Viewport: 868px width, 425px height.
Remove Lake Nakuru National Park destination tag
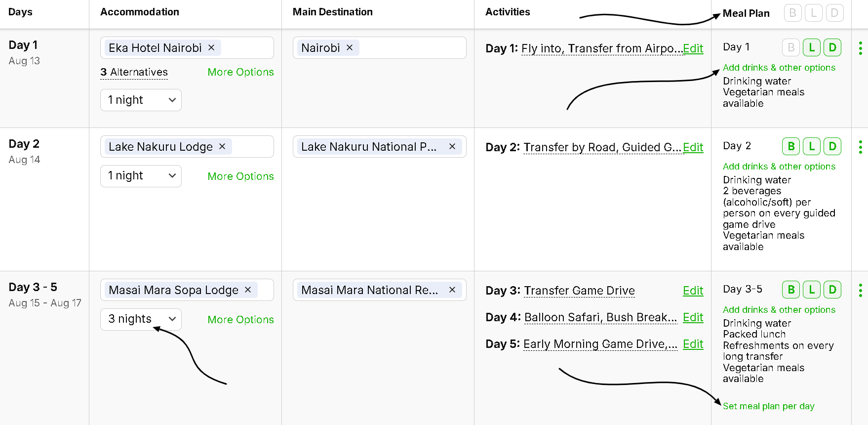point(452,146)
